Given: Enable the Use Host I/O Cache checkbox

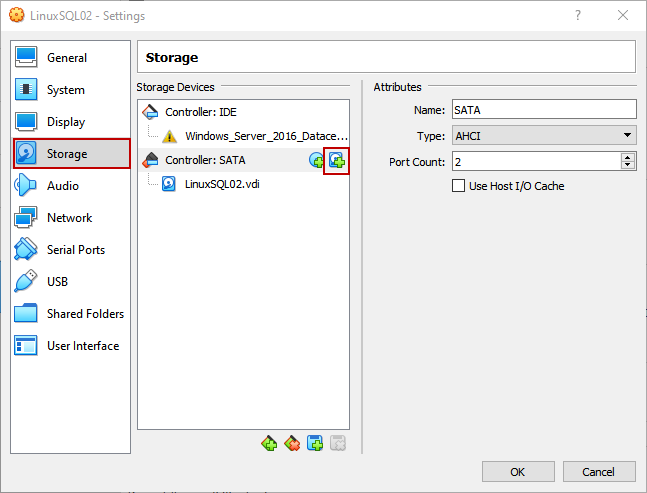Looking at the screenshot, I should (459, 186).
